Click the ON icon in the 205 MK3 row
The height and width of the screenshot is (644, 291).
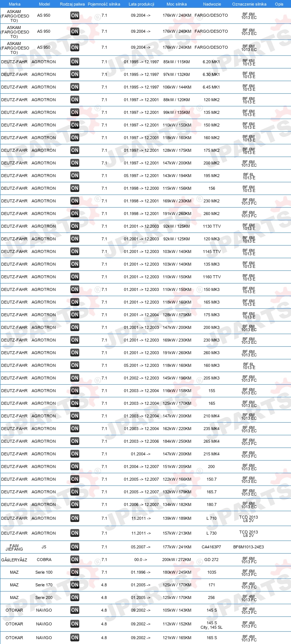pyautogui.click(x=75, y=378)
